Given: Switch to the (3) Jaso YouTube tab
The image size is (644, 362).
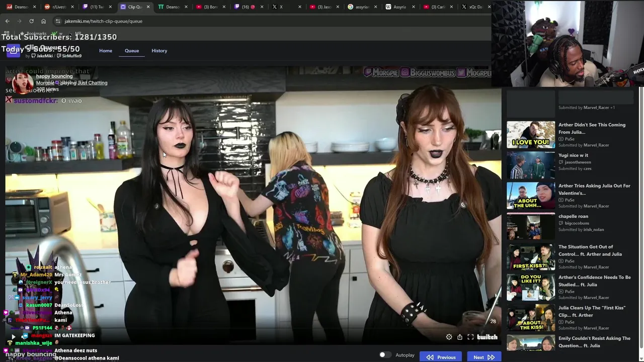Looking at the screenshot, I should pyautogui.click(x=325, y=7).
